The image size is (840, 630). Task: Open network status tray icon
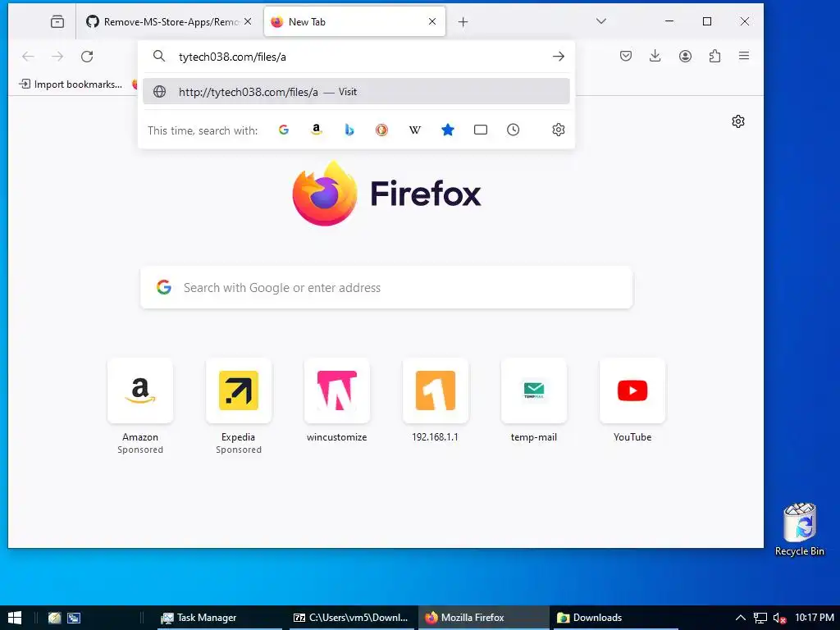pos(760,618)
